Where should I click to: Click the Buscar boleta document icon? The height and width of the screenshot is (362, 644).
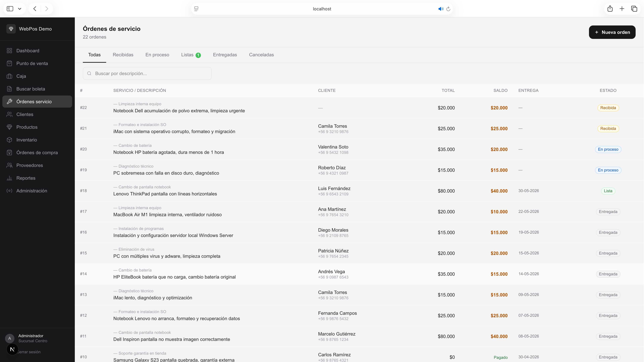point(10,89)
